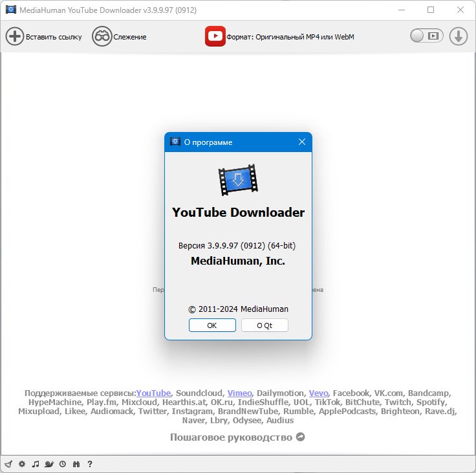Click Soundcloud in supported services list
Screen dimensions: 476x473
pos(199,393)
